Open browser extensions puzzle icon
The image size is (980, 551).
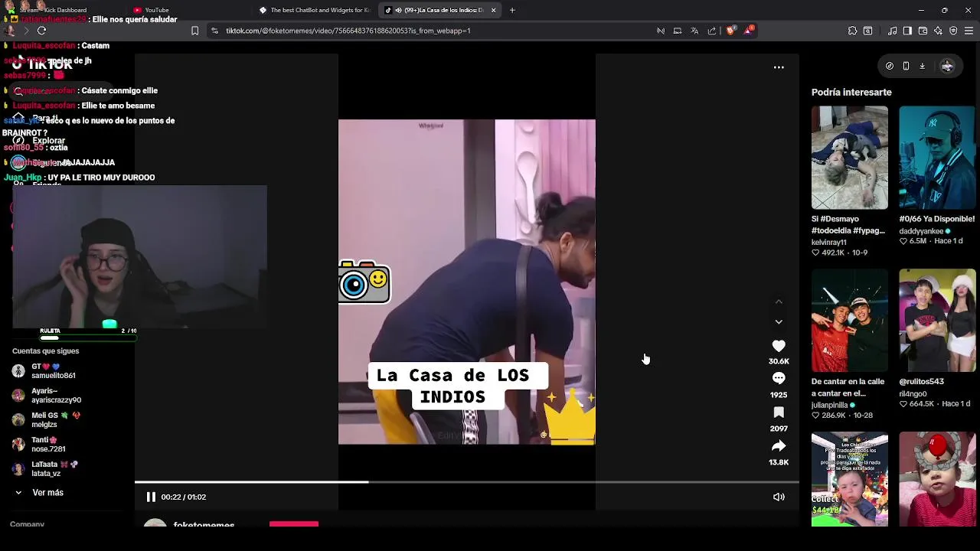852,31
